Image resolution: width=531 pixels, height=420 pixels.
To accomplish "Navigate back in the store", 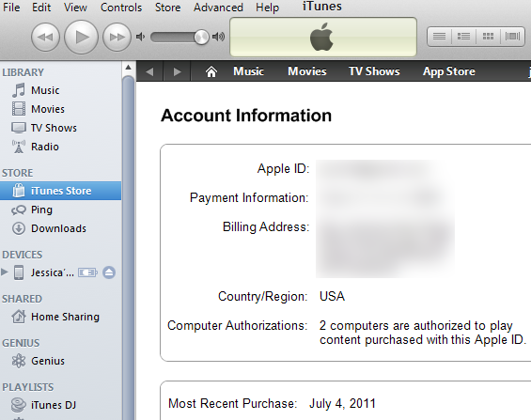I will click(x=149, y=71).
